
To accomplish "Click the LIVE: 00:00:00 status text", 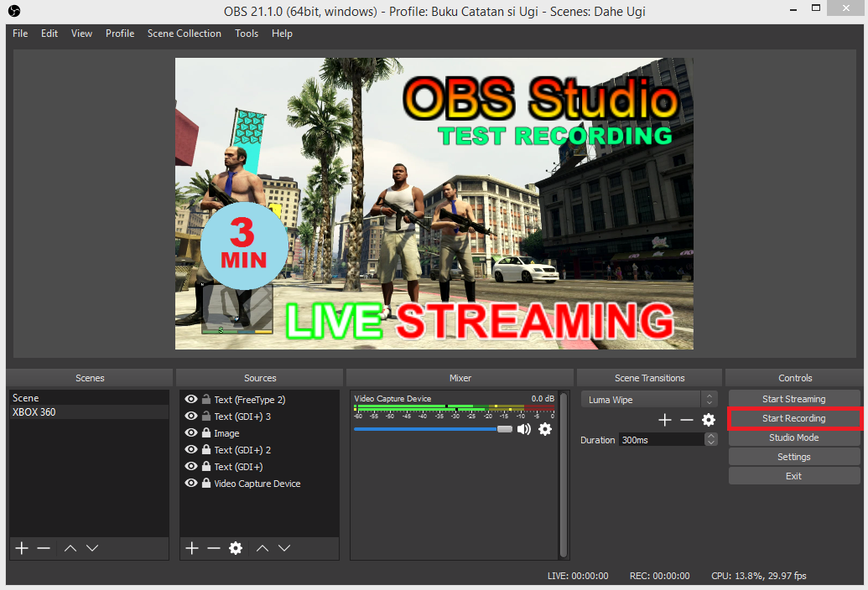I will point(578,576).
